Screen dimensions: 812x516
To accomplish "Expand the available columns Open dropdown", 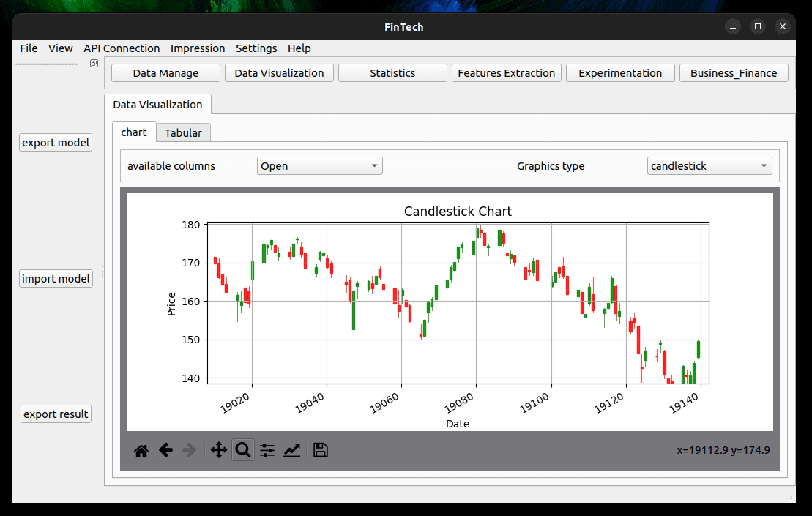I will [320, 166].
